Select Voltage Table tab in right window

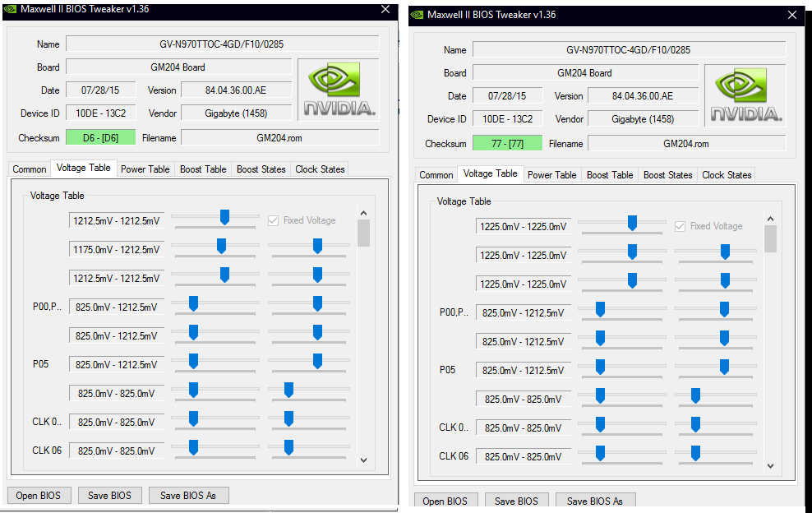click(490, 173)
